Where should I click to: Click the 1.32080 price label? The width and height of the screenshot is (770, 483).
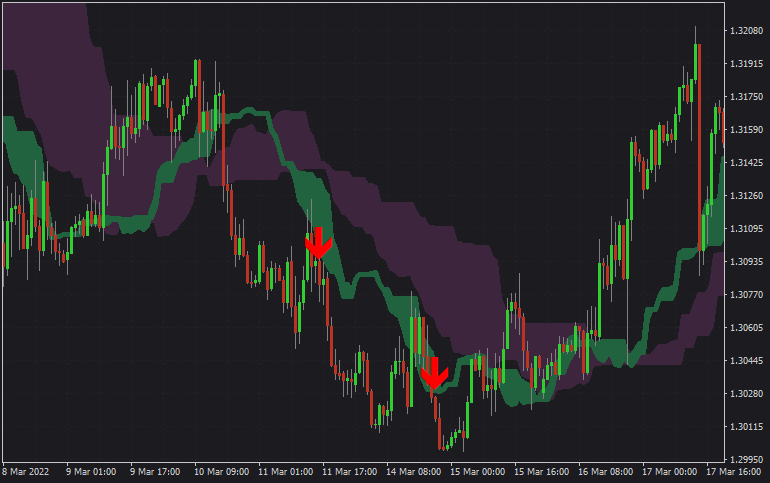(746, 31)
